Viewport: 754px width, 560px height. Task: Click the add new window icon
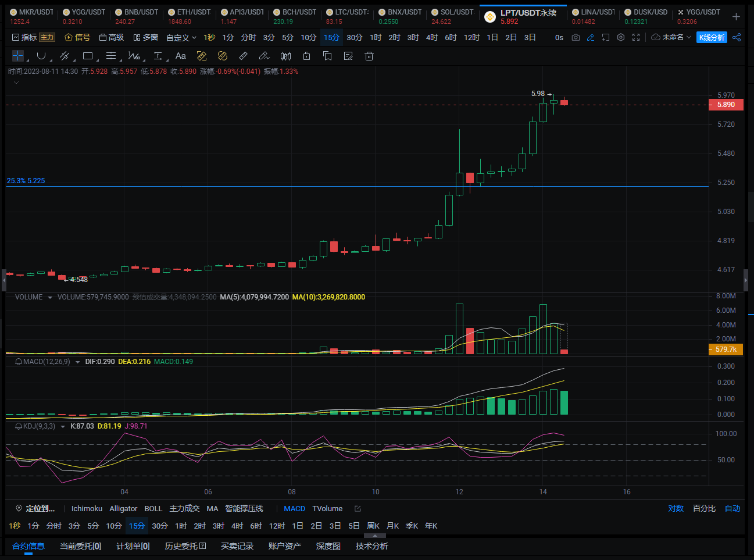coord(606,37)
